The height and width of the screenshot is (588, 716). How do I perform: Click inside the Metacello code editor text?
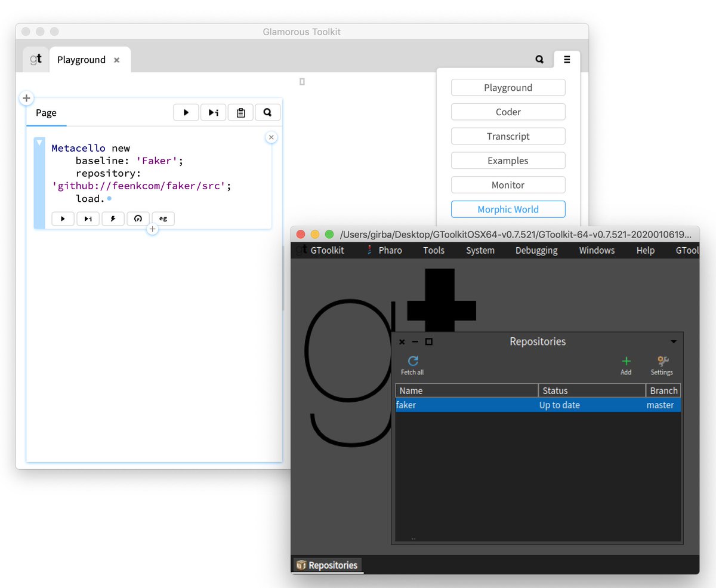[141, 173]
